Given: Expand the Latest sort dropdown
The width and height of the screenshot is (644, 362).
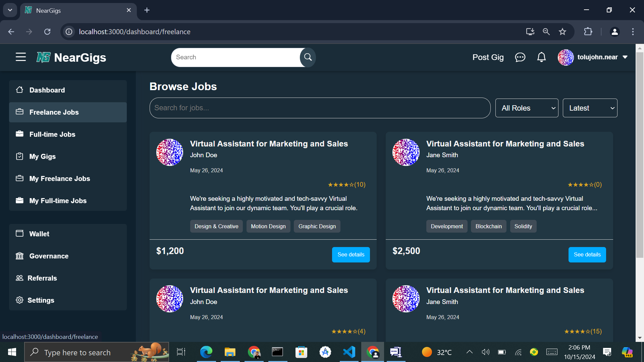Looking at the screenshot, I should tap(590, 108).
